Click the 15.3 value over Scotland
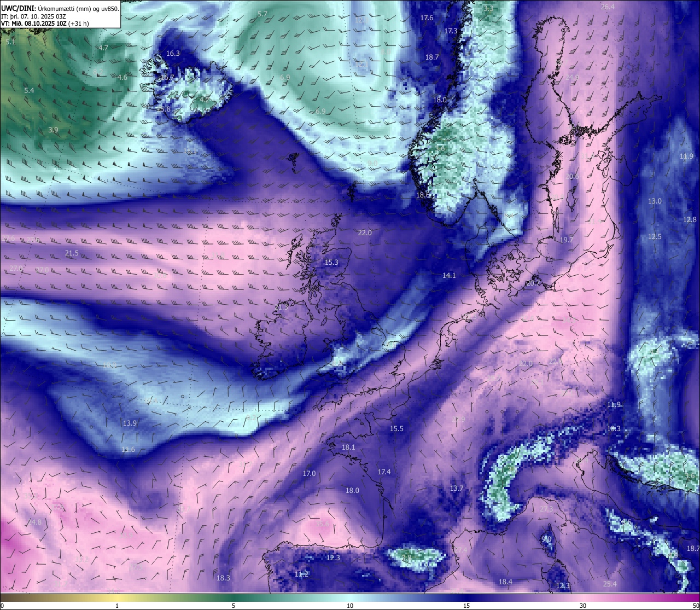700x610 pixels. (x=331, y=262)
